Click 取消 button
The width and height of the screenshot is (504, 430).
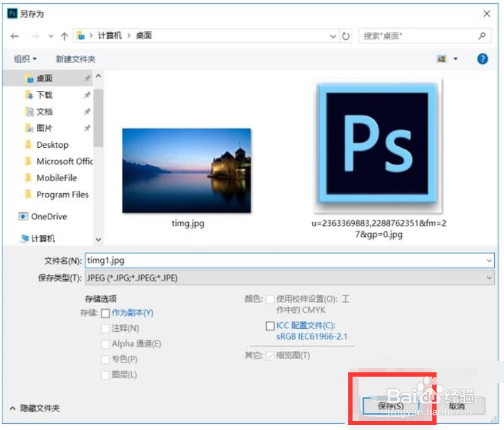pos(457,406)
